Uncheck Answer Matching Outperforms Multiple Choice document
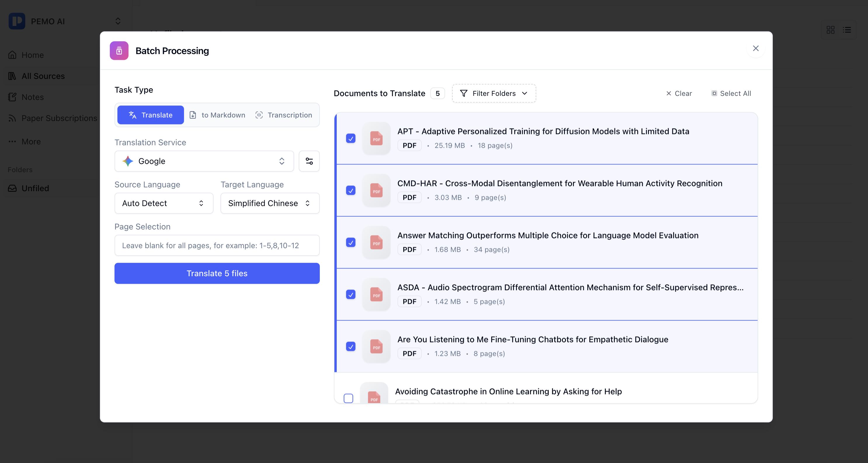 pyautogui.click(x=351, y=242)
